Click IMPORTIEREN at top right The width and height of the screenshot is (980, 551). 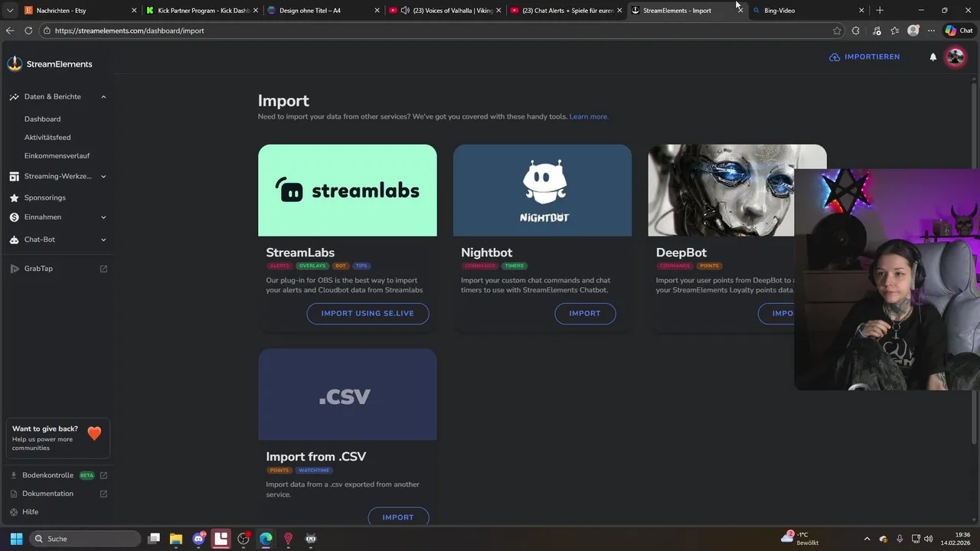click(864, 57)
